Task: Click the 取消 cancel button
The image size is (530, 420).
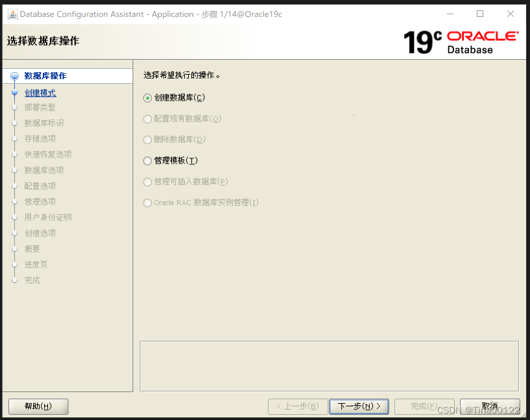Action: [490, 406]
